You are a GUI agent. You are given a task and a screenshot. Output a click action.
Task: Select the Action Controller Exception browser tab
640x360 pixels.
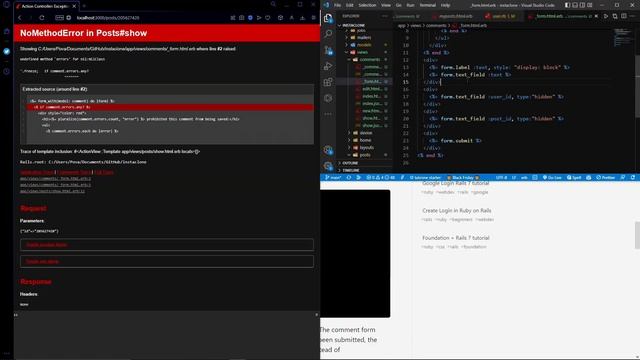[47, 7]
